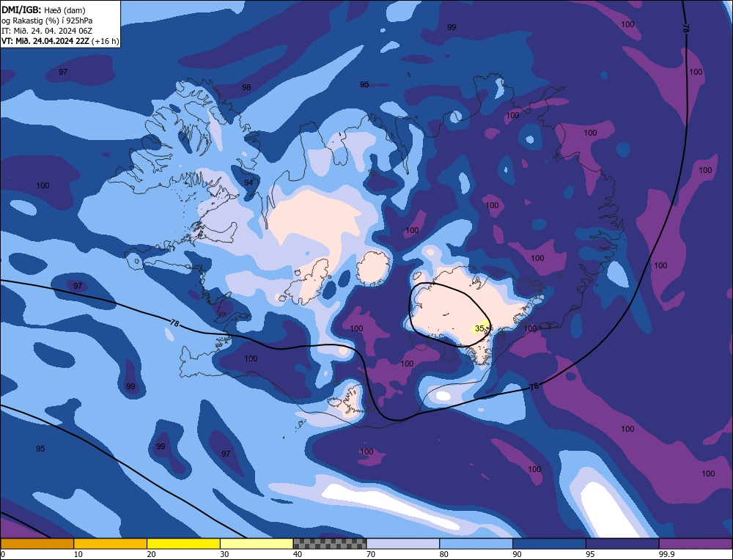
Task: Click the '(+16 h)' forecast offset text
Action: 105,41
